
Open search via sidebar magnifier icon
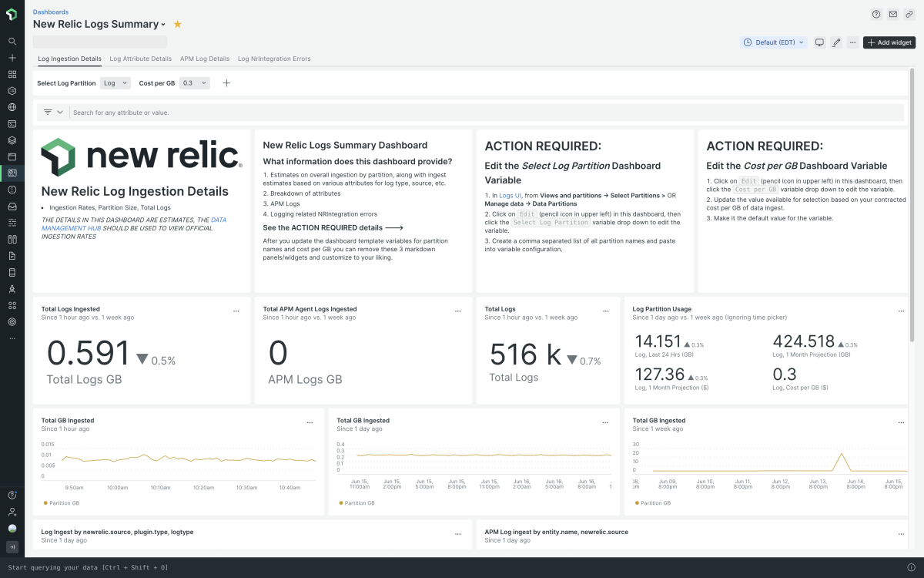[x=12, y=42]
